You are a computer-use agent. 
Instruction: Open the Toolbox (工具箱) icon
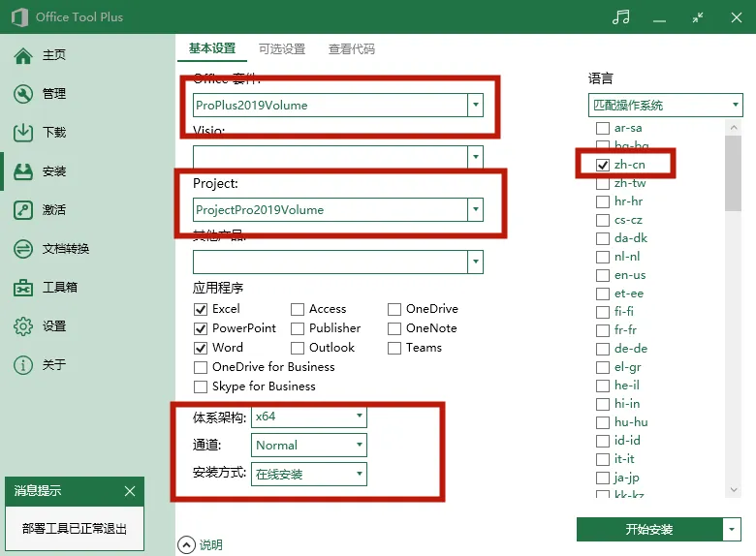pos(23,288)
